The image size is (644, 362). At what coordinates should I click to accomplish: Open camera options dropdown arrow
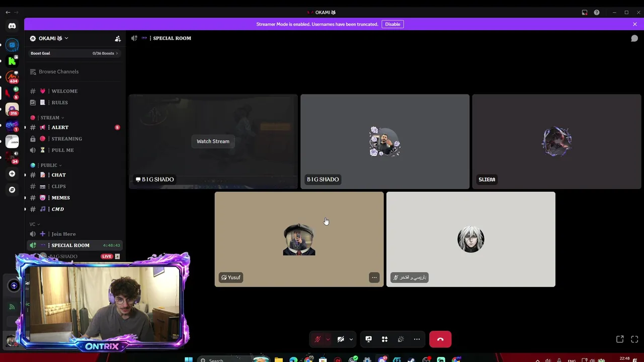[x=351, y=339]
